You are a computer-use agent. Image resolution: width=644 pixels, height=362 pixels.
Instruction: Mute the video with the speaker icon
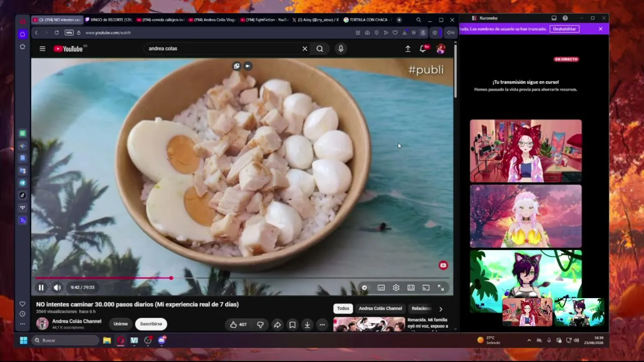(57, 288)
